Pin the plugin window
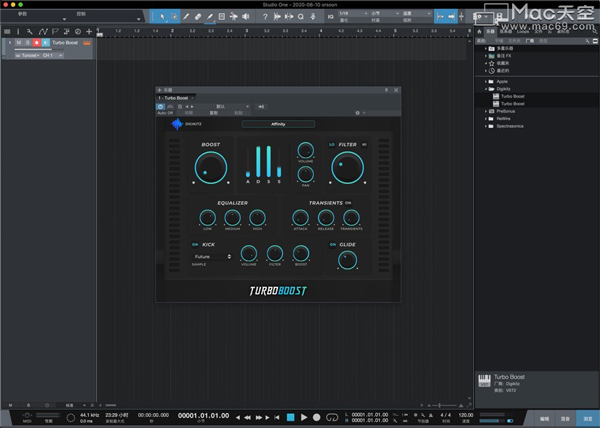The height and width of the screenshot is (428, 600). [386, 90]
